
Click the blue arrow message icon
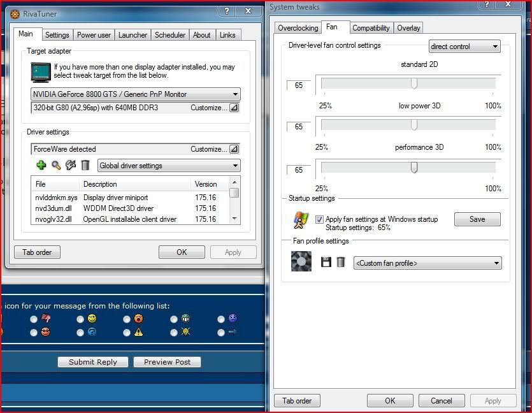point(233,332)
